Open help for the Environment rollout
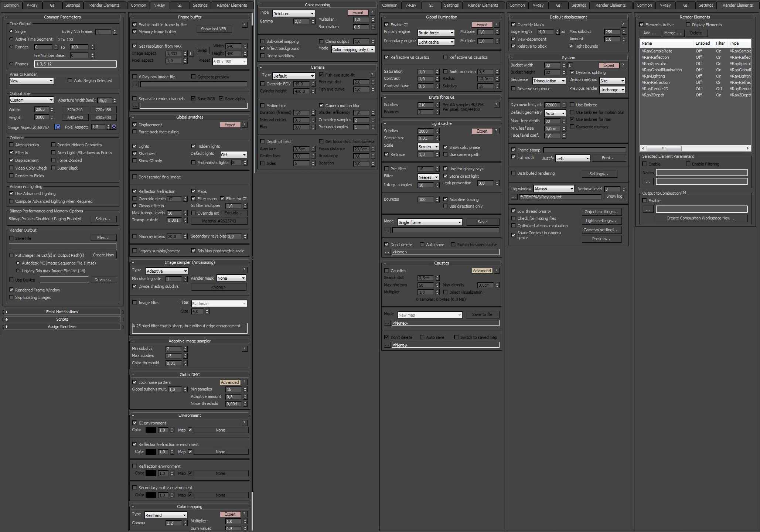760x532 pixels. (244, 423)
